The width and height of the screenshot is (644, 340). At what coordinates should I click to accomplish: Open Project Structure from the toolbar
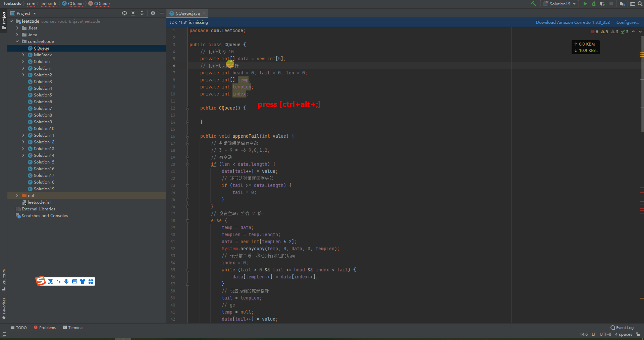pyautogui.click(x=622, y=4)
